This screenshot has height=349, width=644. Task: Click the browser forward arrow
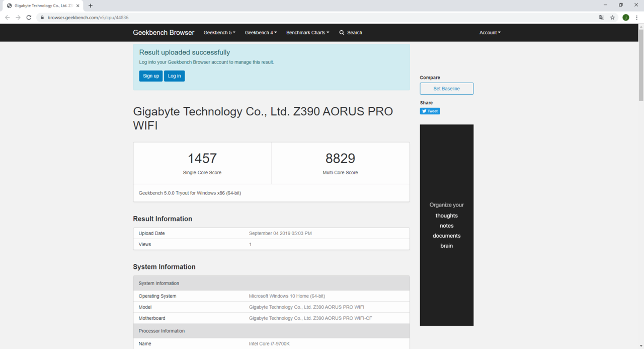(x=18, y=17)
